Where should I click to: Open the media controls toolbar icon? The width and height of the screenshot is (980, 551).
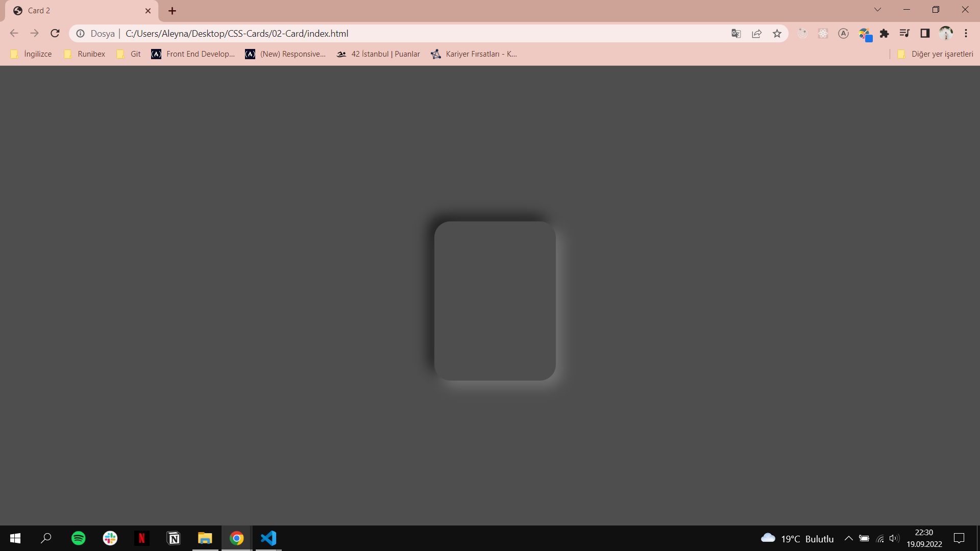pos(904,33)
